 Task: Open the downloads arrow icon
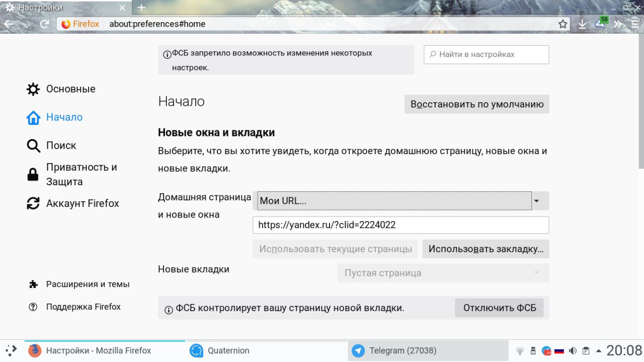[x=582, y=24]
